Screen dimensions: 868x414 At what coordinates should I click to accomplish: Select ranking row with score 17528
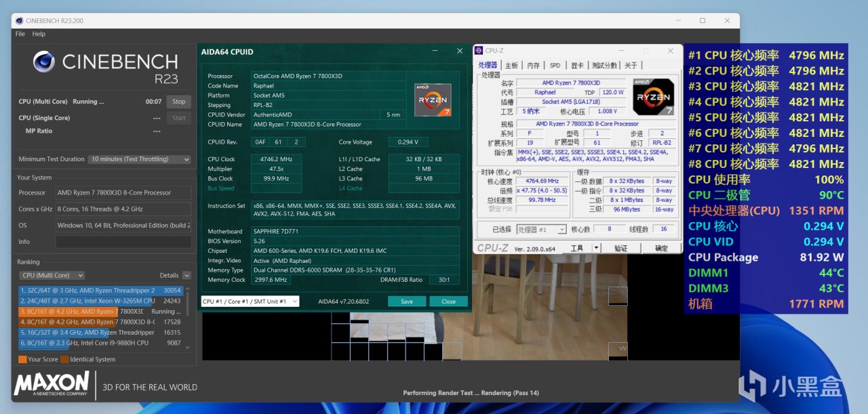pos(100,322)
